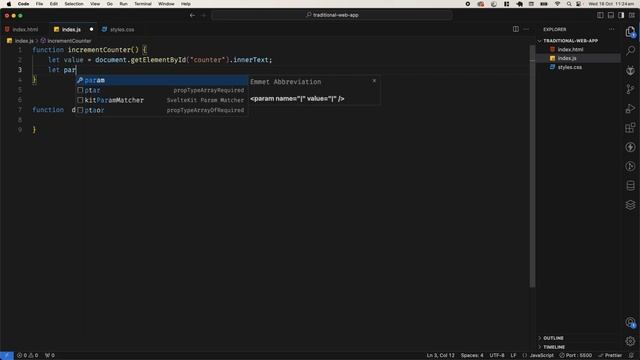Select the index.js editor tab

tap(71, 29)
